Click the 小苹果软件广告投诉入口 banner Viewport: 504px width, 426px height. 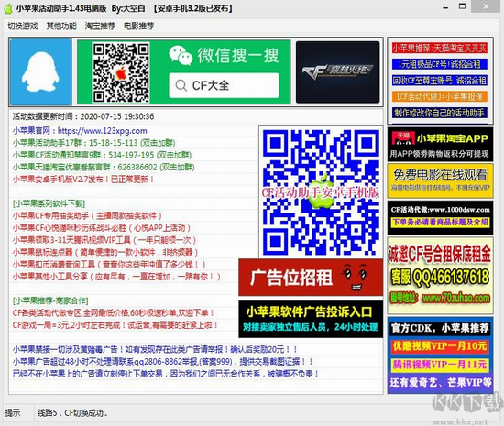[x=311, y=319]
